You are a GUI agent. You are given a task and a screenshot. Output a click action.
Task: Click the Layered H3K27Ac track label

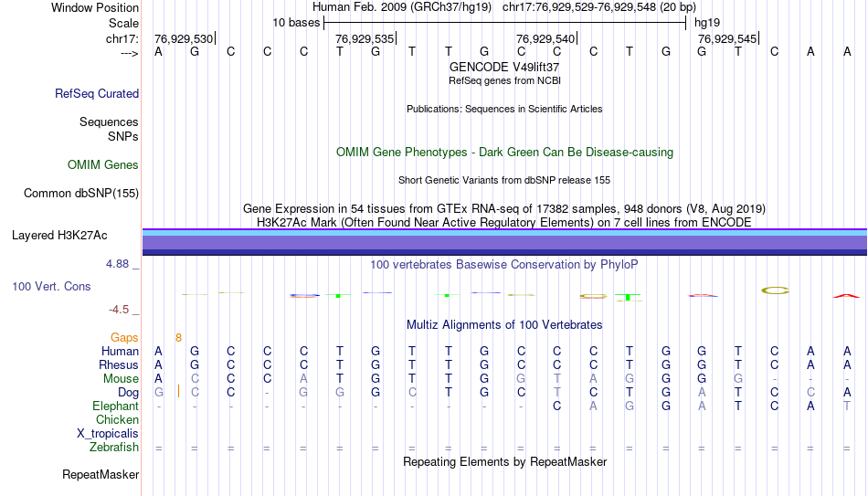click(59, 236)
